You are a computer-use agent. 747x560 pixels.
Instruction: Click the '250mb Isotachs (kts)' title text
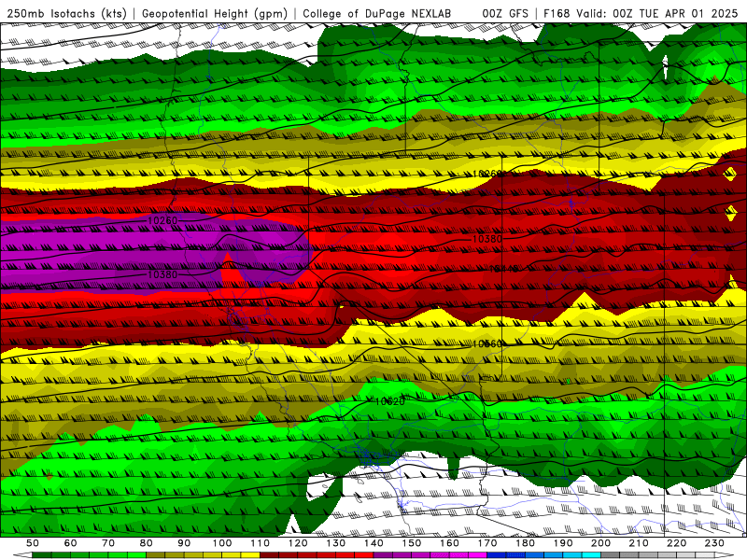(x=66, y=13)
